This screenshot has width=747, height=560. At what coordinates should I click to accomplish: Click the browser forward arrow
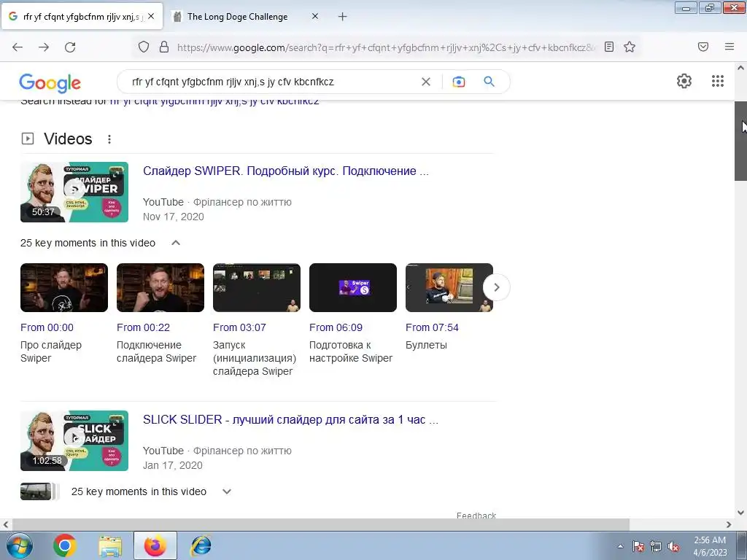tap(44, 47)
